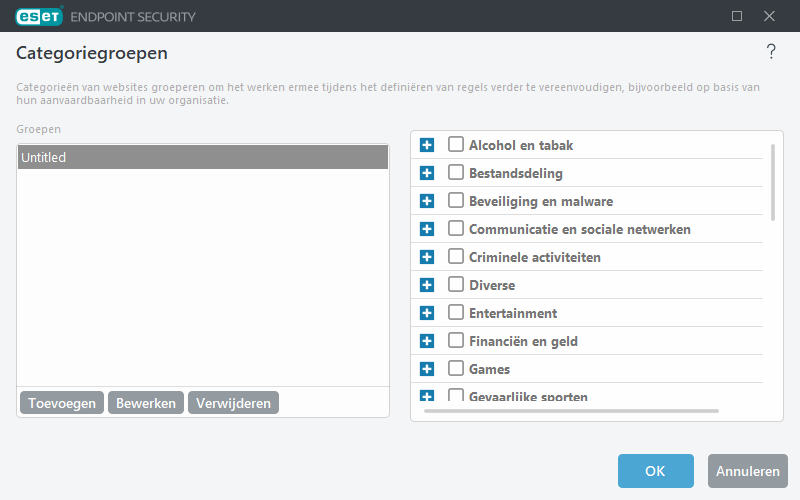Click the Toevoegen button
The image size is (800, 500).
click(62, 403)
